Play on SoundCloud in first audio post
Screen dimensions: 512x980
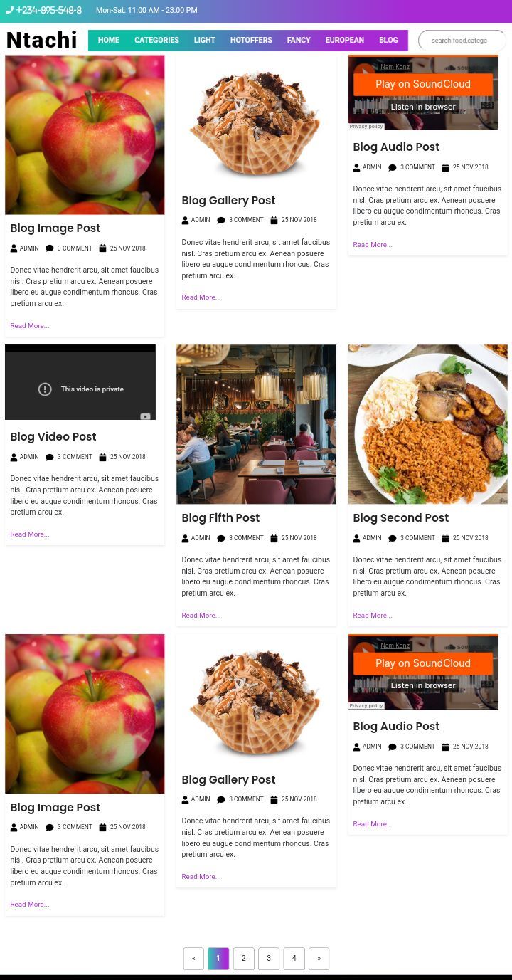[x=423, y=84]
